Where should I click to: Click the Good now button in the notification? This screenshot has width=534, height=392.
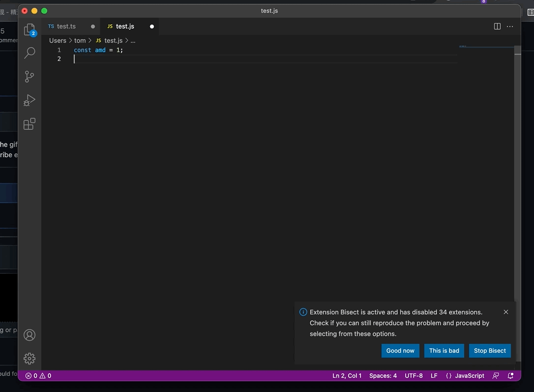pyautogui.click(x=400, y=351)
